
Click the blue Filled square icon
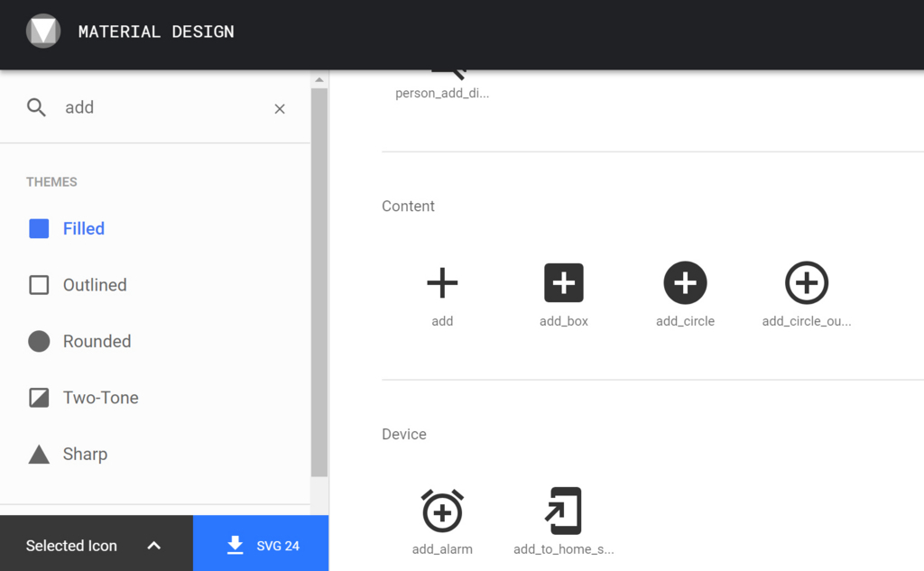tap(39, 228)
